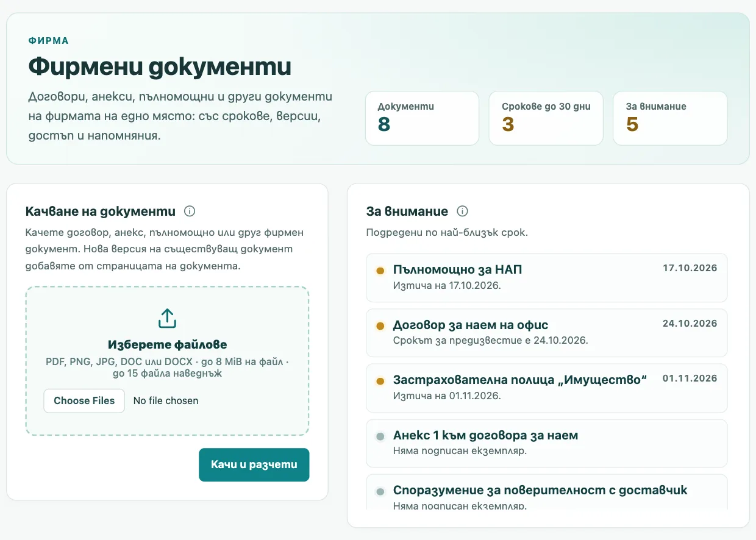Click the amber dot for Застрахователна полица

coord(380,382)
